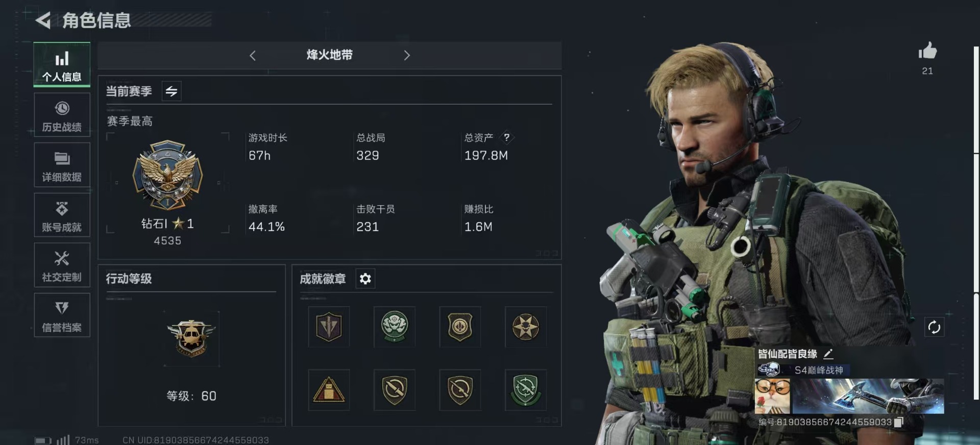Edit nickname 皆仙配皆良缘 with pencil icon
The width and height of the screenshot is (980, 445).
point(828,354)
